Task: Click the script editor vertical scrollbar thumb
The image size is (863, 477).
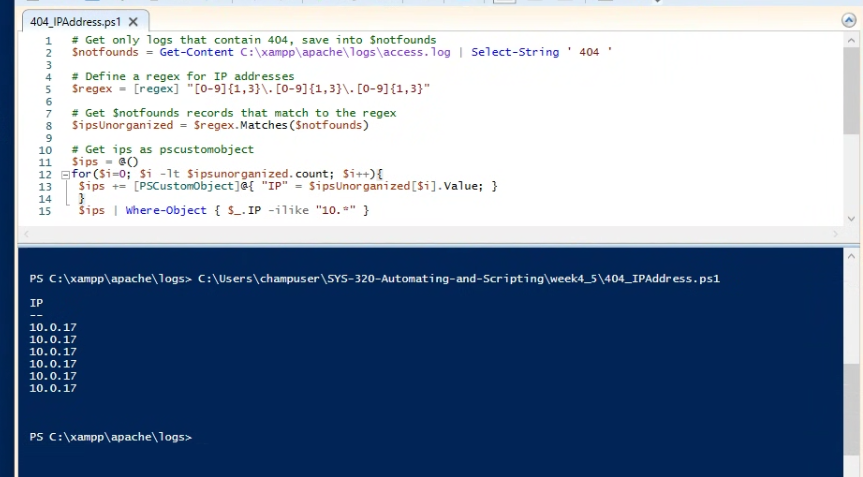Action: (x=850, y=92)
